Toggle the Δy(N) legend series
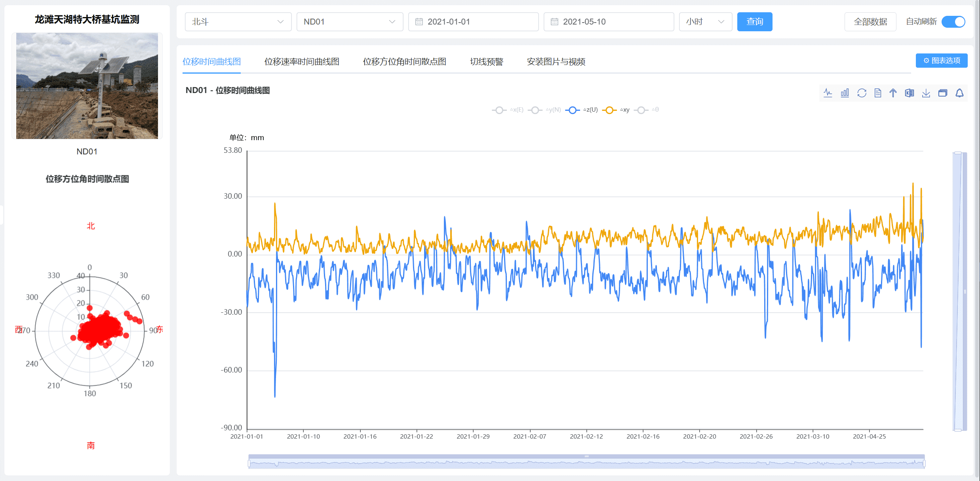 [x=544, y=110]
